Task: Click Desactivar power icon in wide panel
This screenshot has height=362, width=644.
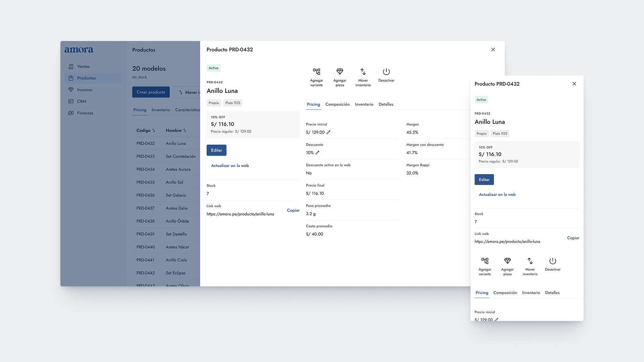Action: coord(386,72)
